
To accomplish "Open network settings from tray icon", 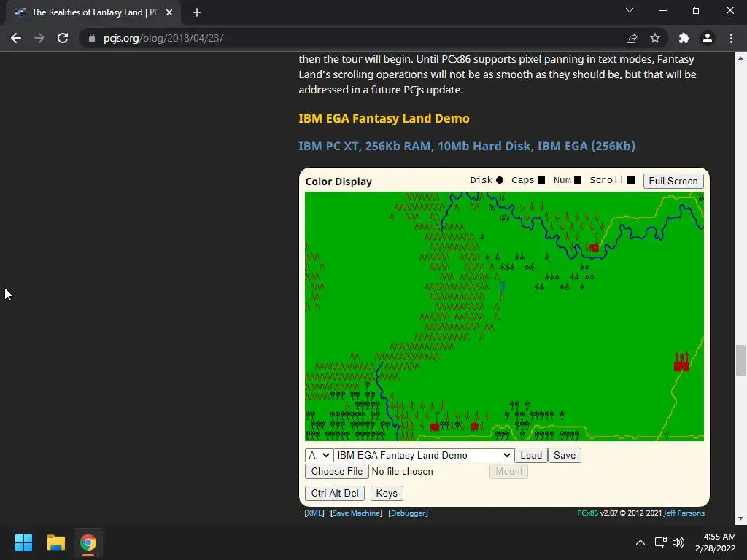I will coord(660,542).
